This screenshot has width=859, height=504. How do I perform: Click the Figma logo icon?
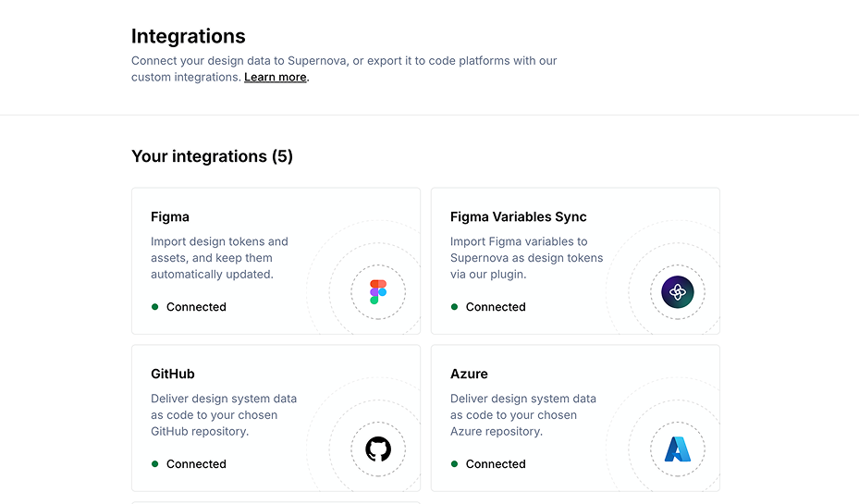point(378,292)
